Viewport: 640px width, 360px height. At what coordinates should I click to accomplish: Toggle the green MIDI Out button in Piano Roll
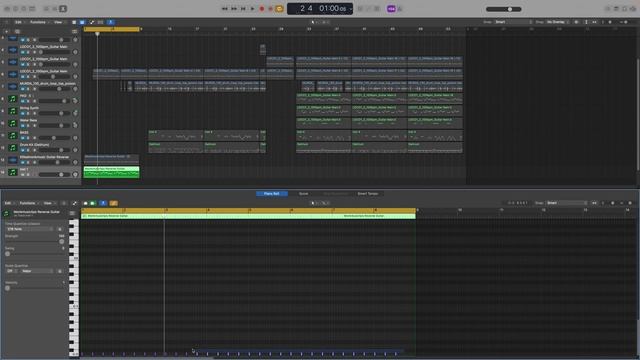tap(93, 203)
